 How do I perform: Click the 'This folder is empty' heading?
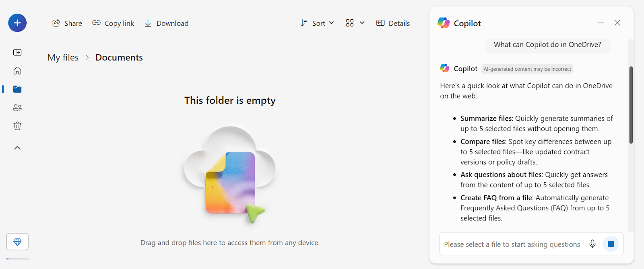(230, 100)
